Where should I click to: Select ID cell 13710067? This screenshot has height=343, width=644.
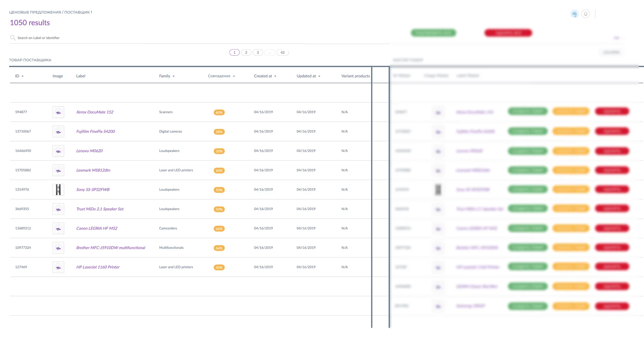coord(23,131)
